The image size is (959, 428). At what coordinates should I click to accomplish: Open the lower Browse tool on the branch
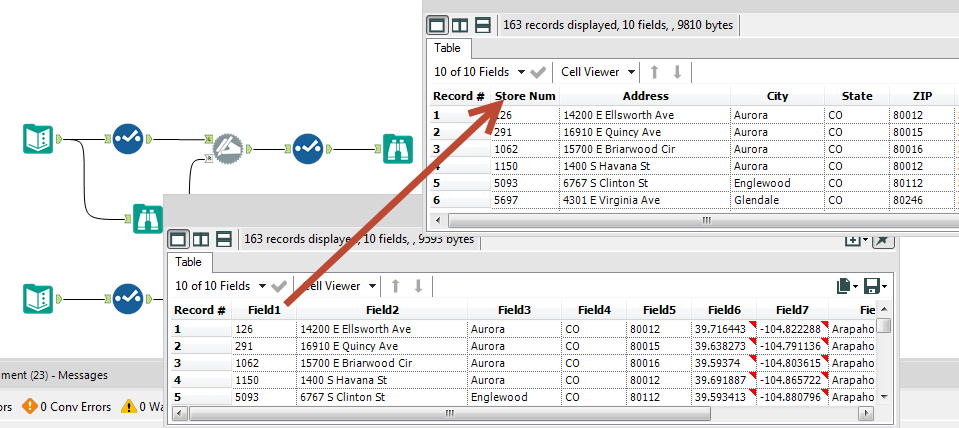(x=148, y=218)
